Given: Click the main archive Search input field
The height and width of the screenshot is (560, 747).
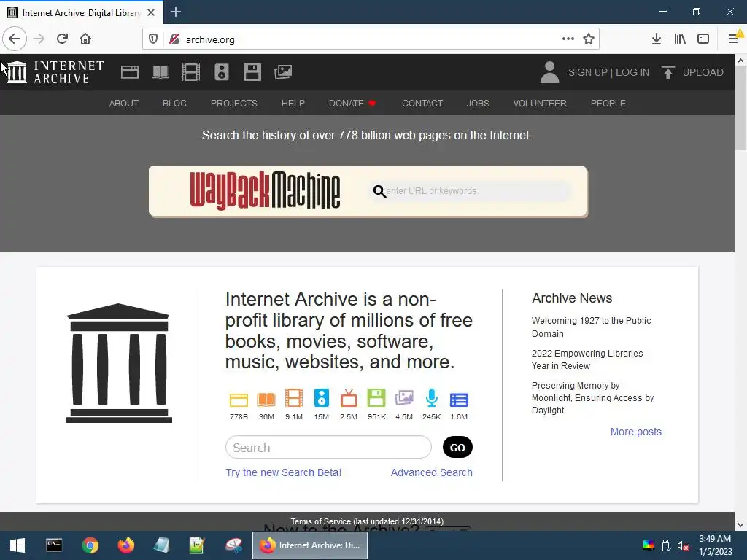Looking at the screenshot, I should coord(328,448).
